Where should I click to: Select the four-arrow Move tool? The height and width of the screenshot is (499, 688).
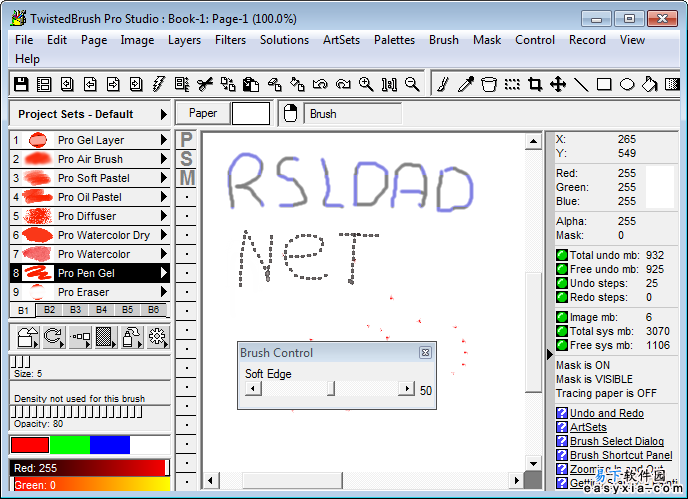(x=558, y=84)
